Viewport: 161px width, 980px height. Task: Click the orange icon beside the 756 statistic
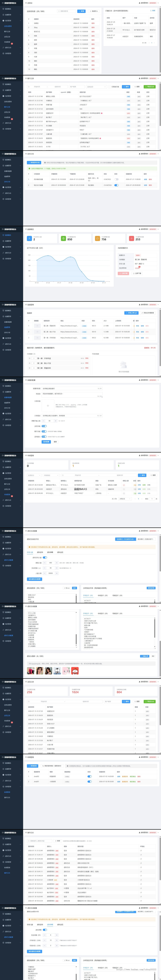pyautogui.click(x=97, y=238)
